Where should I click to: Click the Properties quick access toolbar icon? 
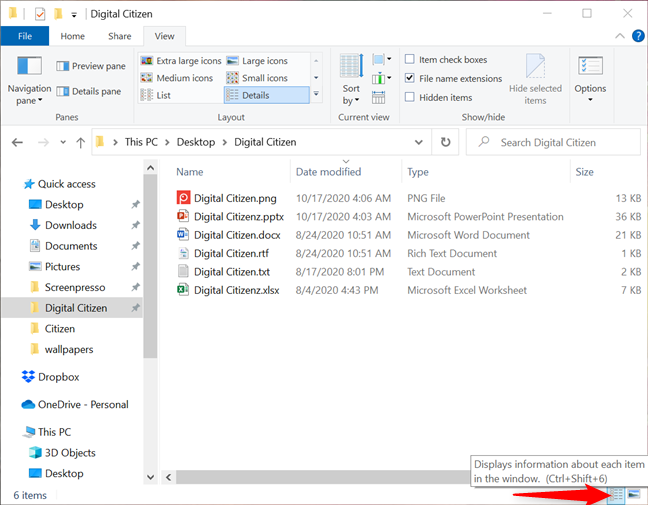click(x=40, y=14)
